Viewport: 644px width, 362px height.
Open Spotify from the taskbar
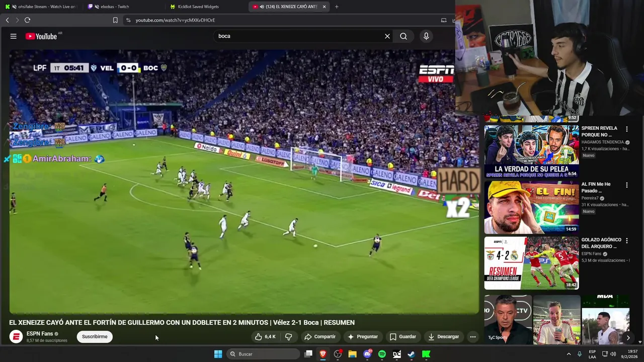tap(382, 354)
